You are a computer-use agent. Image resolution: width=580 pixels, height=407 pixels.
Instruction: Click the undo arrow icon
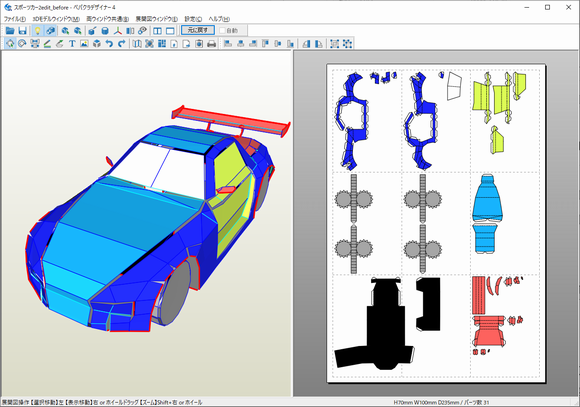coord(109,44)
